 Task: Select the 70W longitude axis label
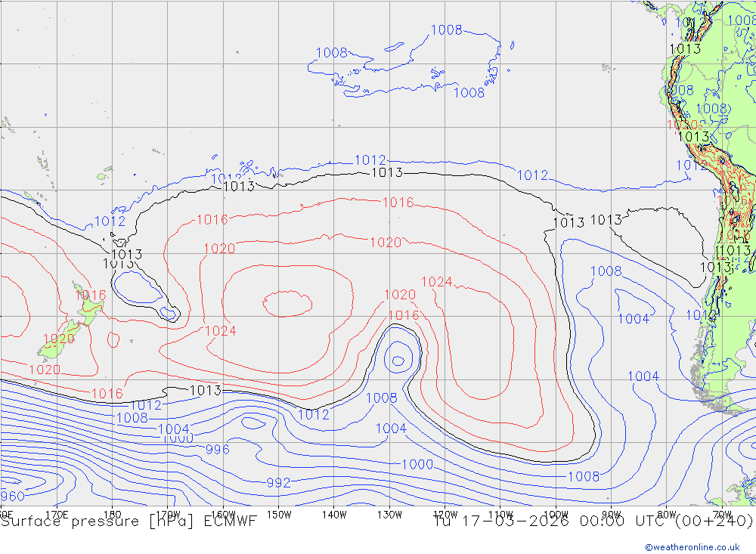pyautogui.click(x=722, y=515)
